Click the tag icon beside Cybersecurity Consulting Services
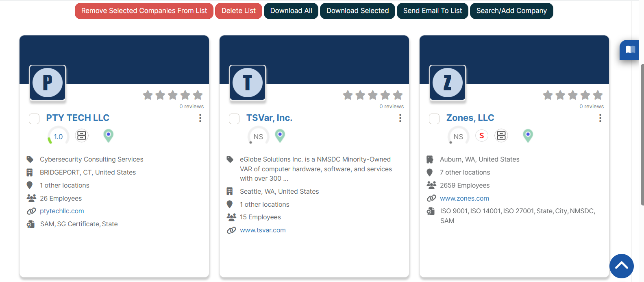The image size is (644, 282). click(x=30, y=159)
